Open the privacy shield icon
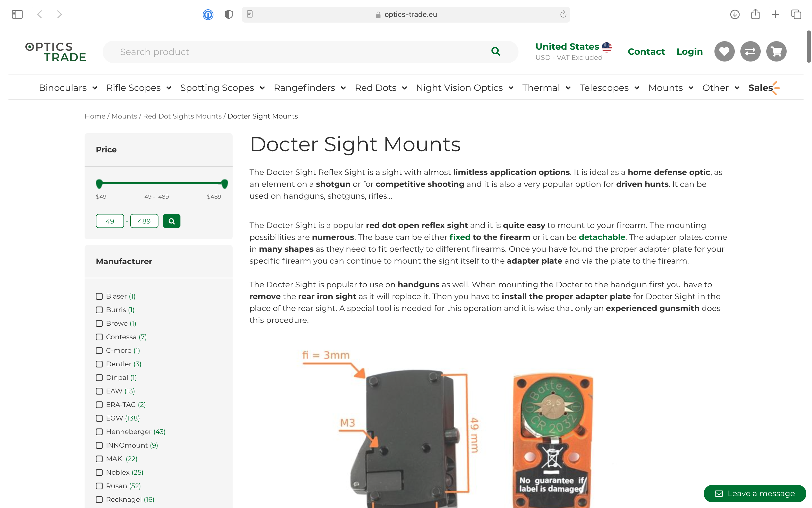The image size is (812, 508). (x=228, y=14)
